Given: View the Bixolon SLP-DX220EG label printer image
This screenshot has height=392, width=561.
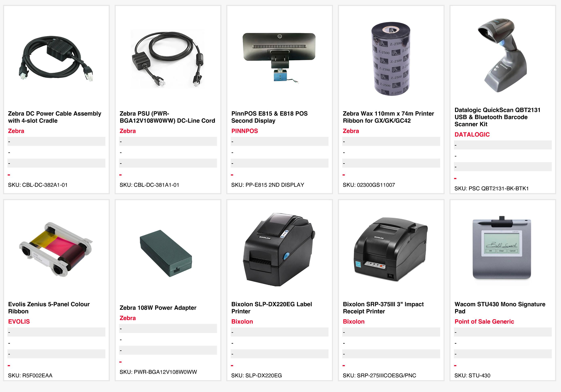Looking at the screenshot, I should pos(279,250).
